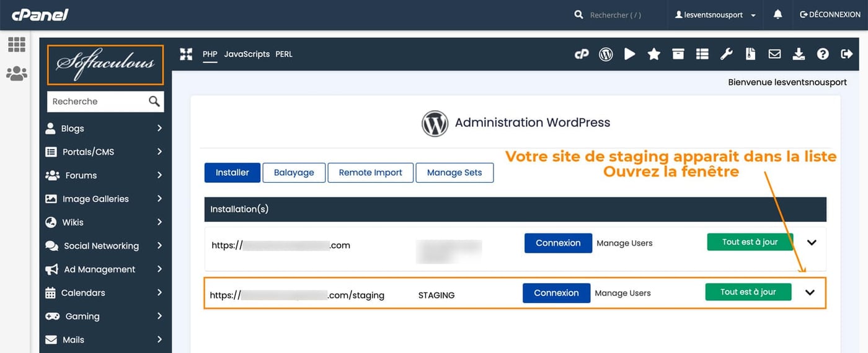The width and height of the screenshot is (868, 353).
Task: Focus the Rechercher search field
Action: click(x=615, y=15)
